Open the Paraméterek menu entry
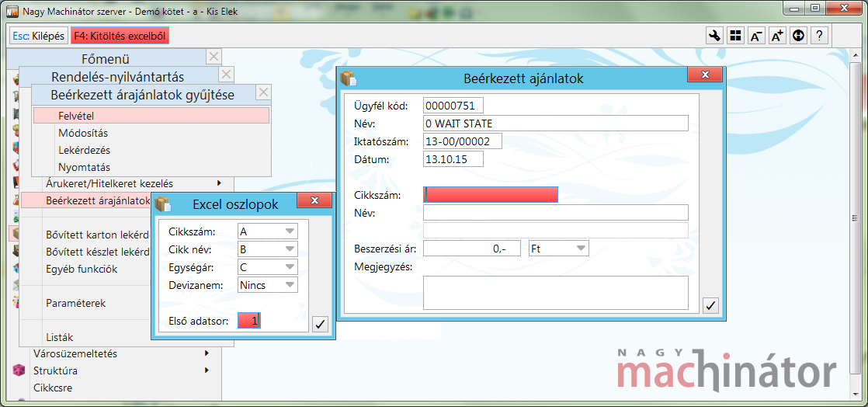Screen dimensions: 868x407 76,303
